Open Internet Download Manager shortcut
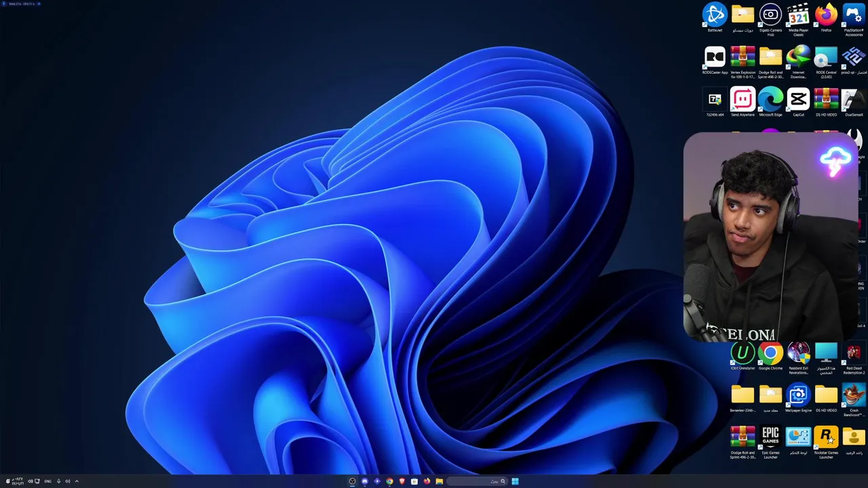 click(x=798, y=61)
